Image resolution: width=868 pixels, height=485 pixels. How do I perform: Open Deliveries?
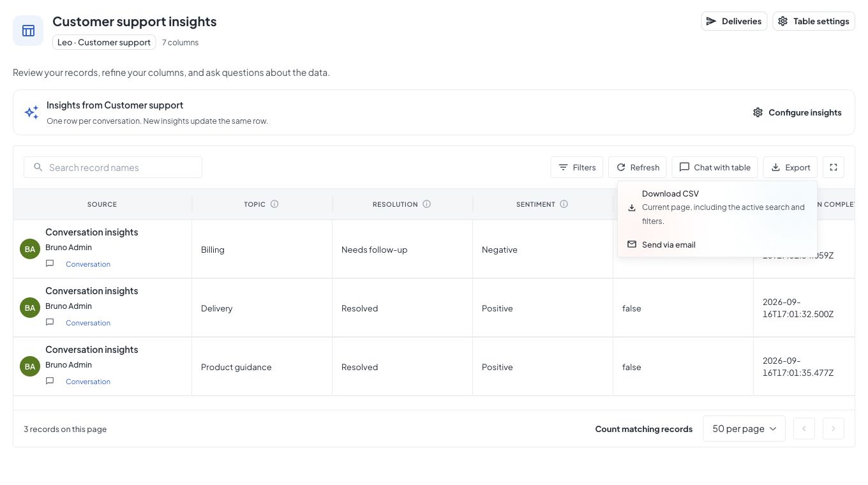click(x=734, y=21)
